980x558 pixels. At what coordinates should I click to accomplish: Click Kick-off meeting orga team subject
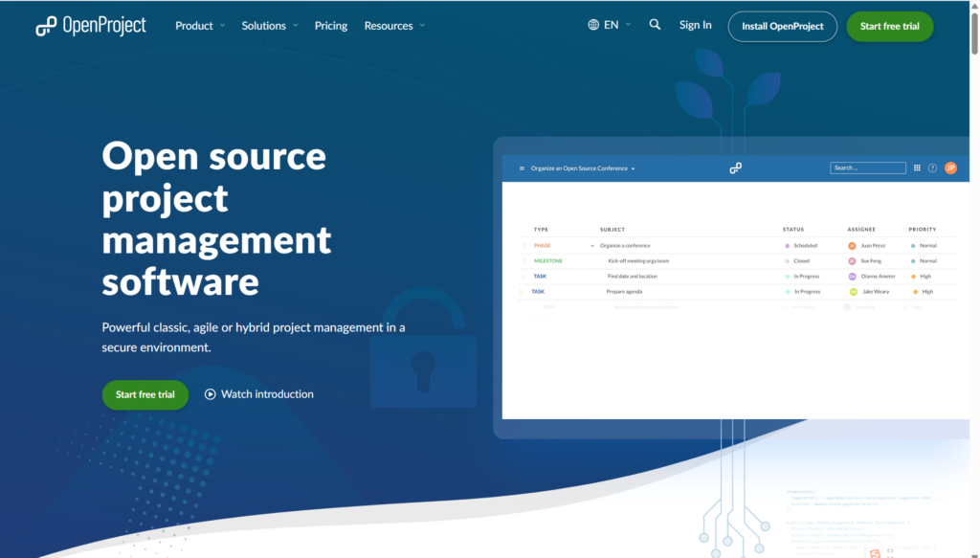point(638,261)
